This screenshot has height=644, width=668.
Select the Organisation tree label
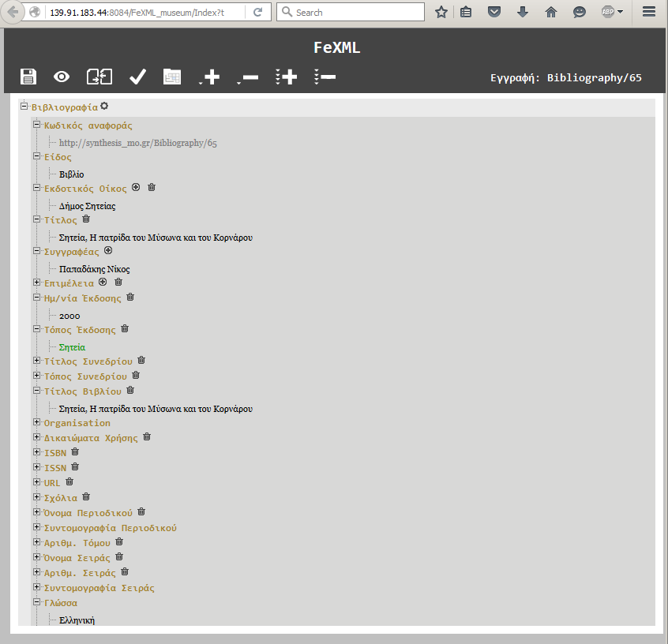(x=77, y=423)
